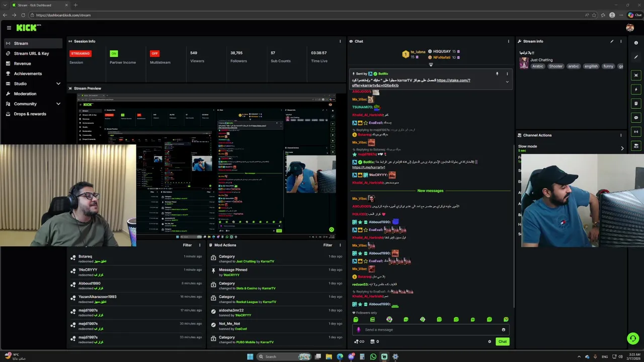Open the Mod Actions Filter
Image resolution: width=644 pixels, height=362 pixels.
click(328, 245)
